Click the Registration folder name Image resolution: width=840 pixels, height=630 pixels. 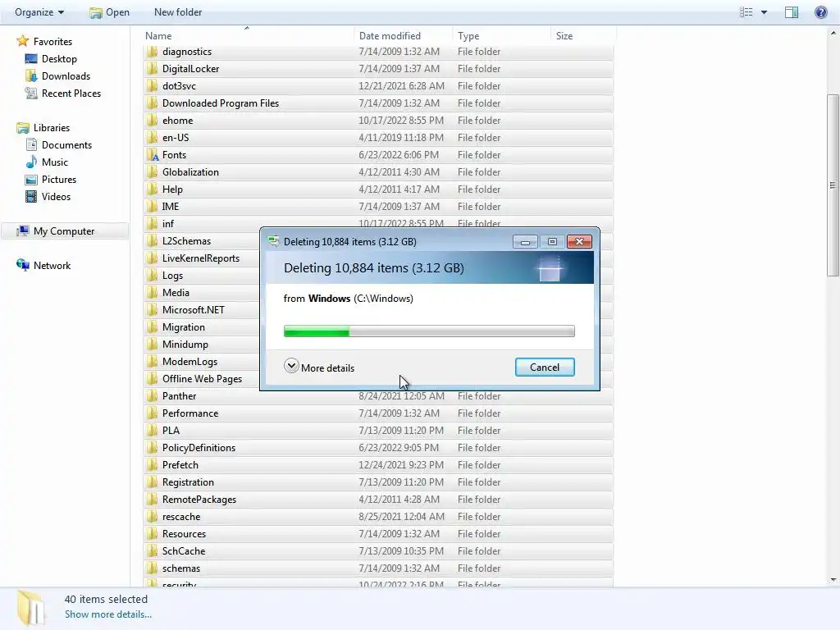pos(188,482)
